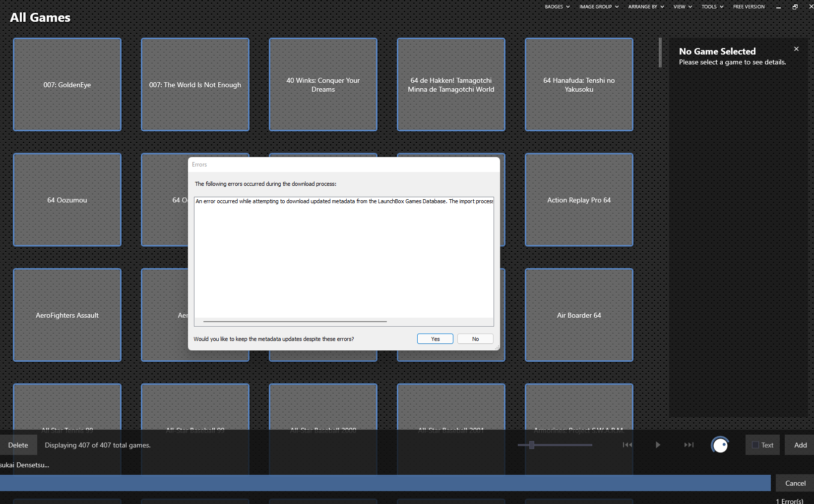
Task: Select 64 Hanafuda: Tenshi no Yakusoku tile
Action: click(579, 85)
